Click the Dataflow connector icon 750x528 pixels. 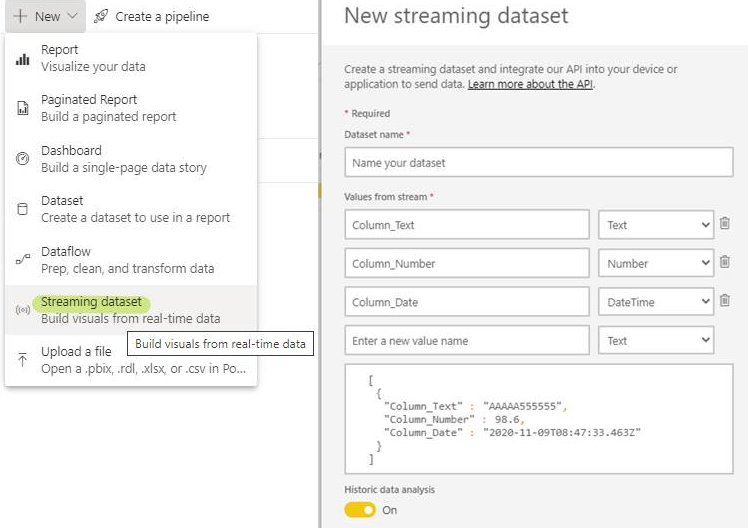[x=22, y=259]
